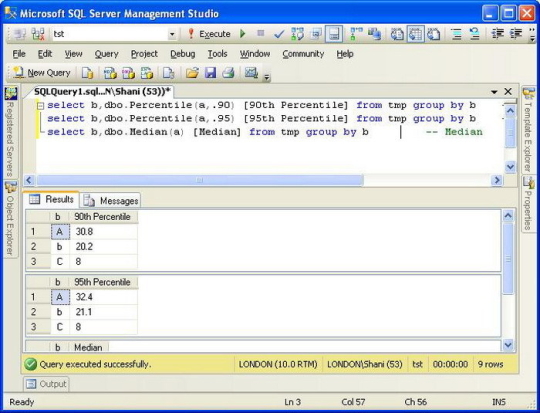The image size is (540, 413).
Task: Switch output to Results to File
Action: 434,34
